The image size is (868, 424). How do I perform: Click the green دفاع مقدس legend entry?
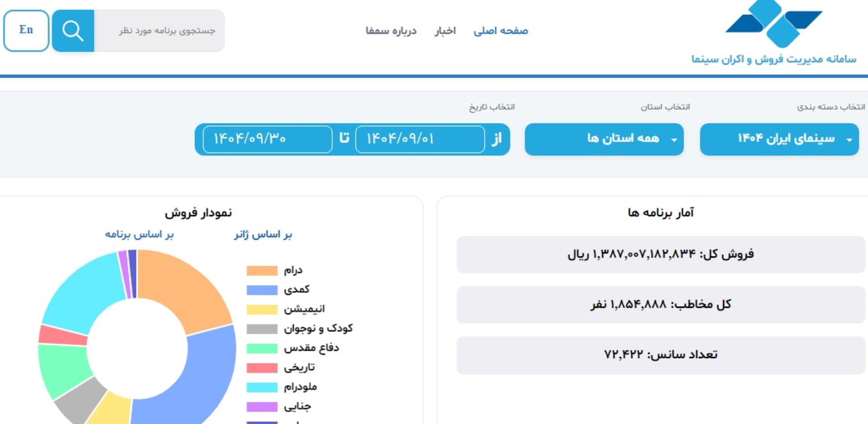click(261, 348)
